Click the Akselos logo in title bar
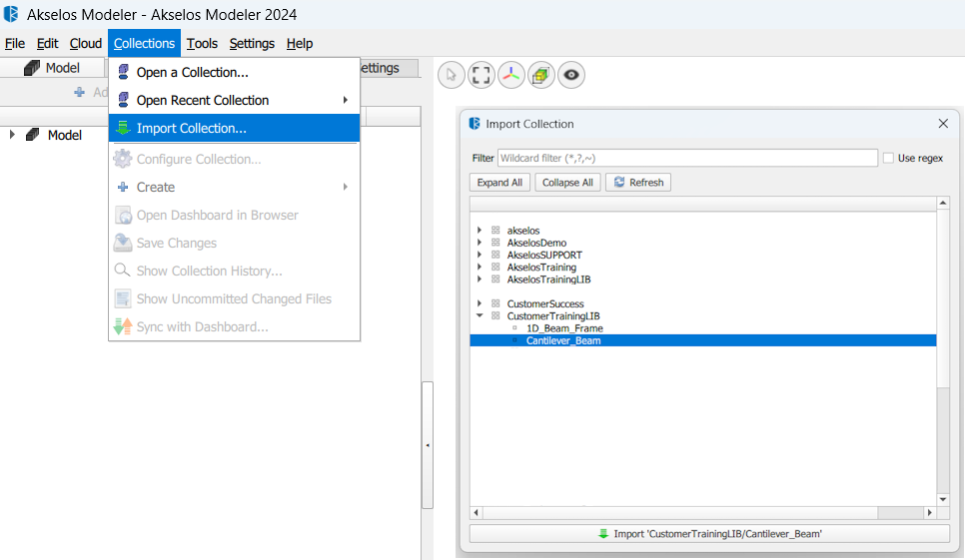Screen dimensions: 965x560 click(x=11, y=14)
